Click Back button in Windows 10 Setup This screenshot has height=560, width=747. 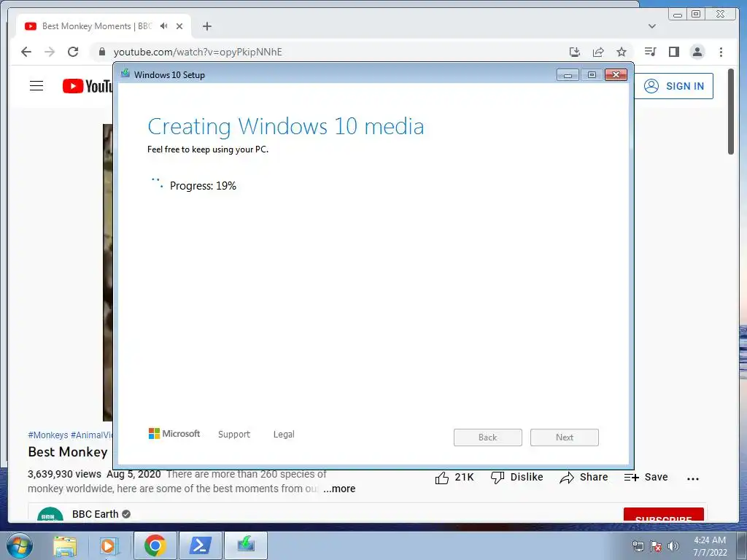pyautogui.click(x=488, y=437)
